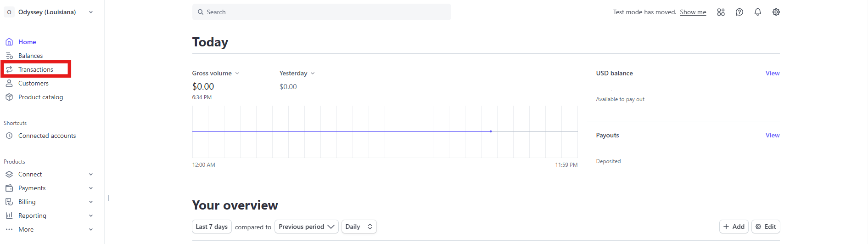Open the notifications bell
This screenshot has height=244, width=868.
757,12
